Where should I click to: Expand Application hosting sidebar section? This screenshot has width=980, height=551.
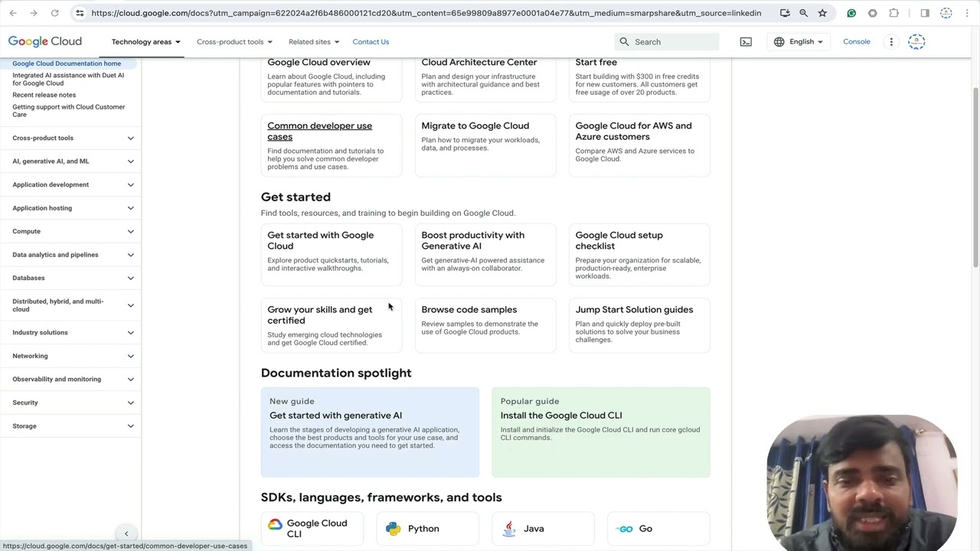pos(70,208)
